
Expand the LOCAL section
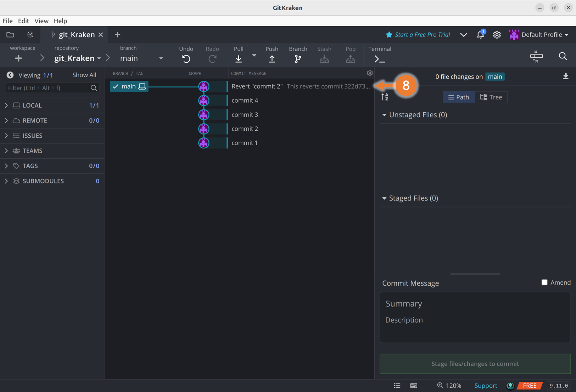point(6,105)
